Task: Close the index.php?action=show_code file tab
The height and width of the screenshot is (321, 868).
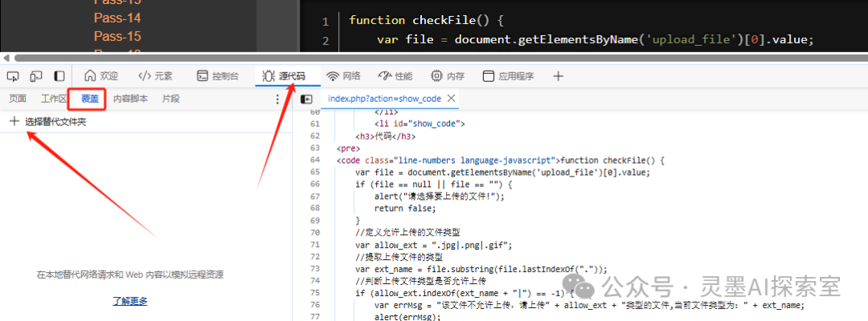Action: [x=451, y=99]
